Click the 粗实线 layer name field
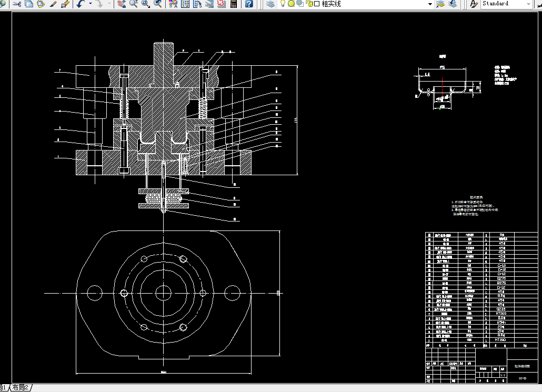 point(331,4)
